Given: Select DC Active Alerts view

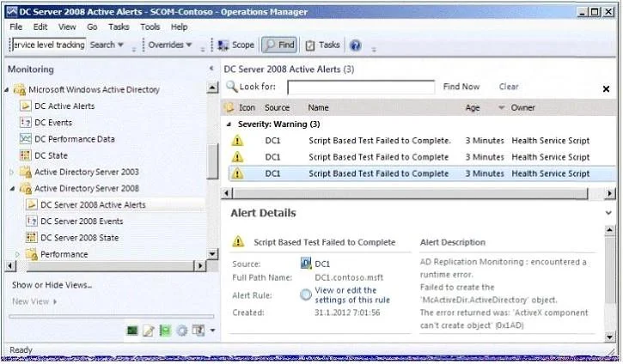Looking at the screenshot, I should pos(64,106).
